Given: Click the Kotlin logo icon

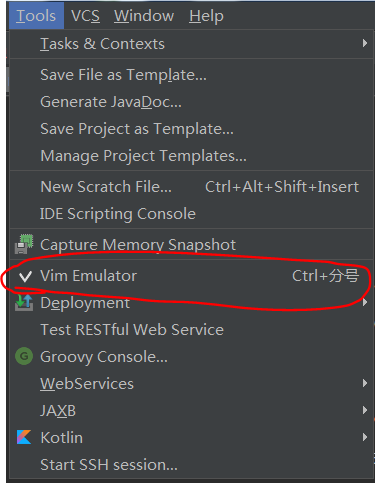Looking at the screenshot, I should 24,437.
